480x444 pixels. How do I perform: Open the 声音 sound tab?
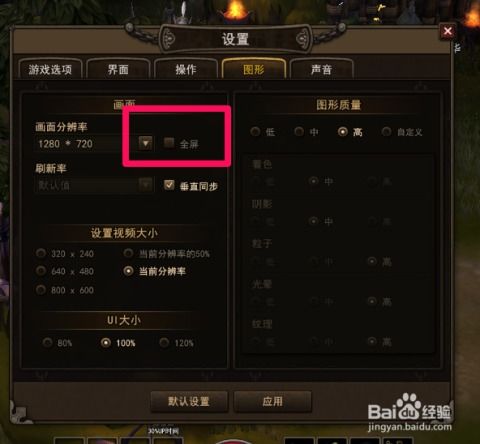(321, 69)
